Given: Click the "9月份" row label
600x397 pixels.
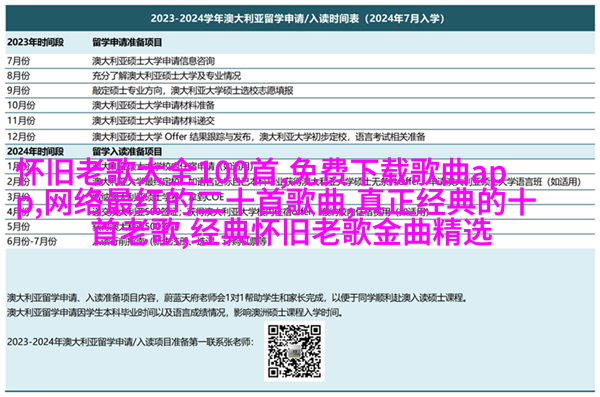Looking at the screenshot, I should [x=18, y=91].
